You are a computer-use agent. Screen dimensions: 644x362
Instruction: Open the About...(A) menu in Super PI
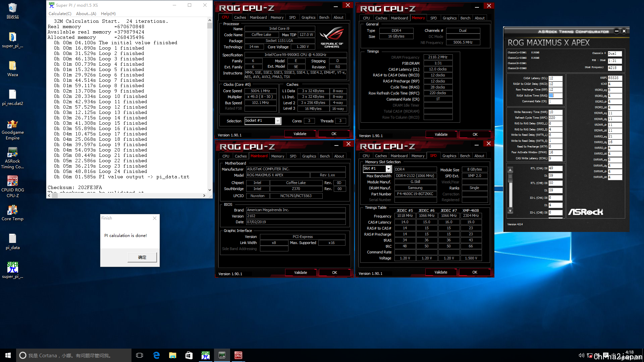86,14
